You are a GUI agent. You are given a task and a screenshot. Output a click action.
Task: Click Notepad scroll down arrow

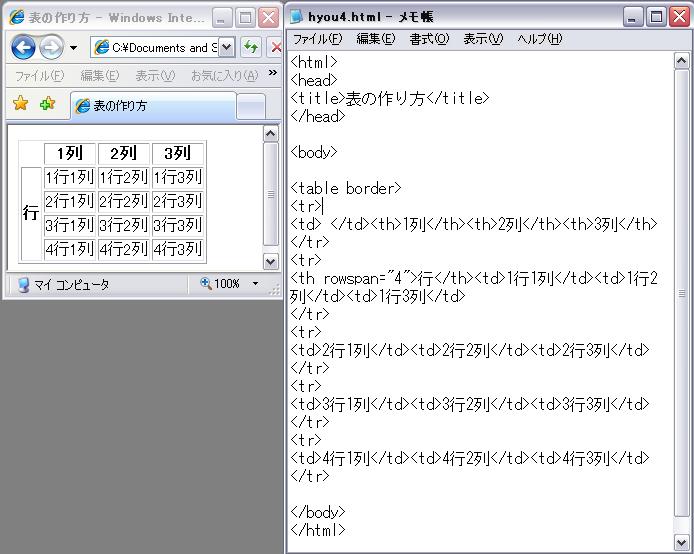(681, 542)
